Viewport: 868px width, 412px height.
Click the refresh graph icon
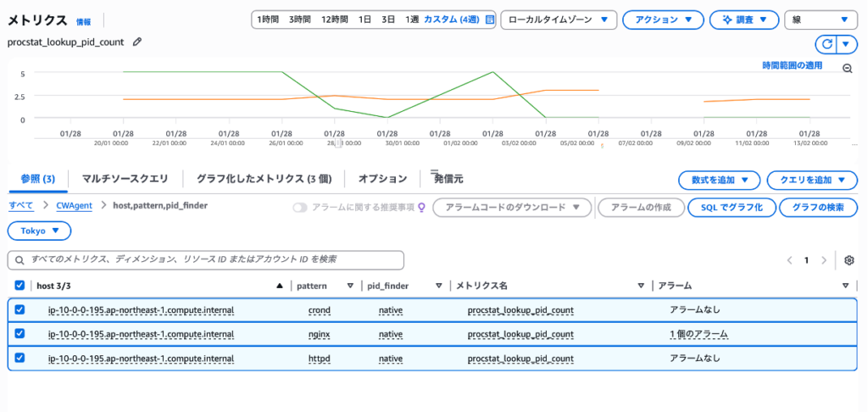tap(826, 44)
